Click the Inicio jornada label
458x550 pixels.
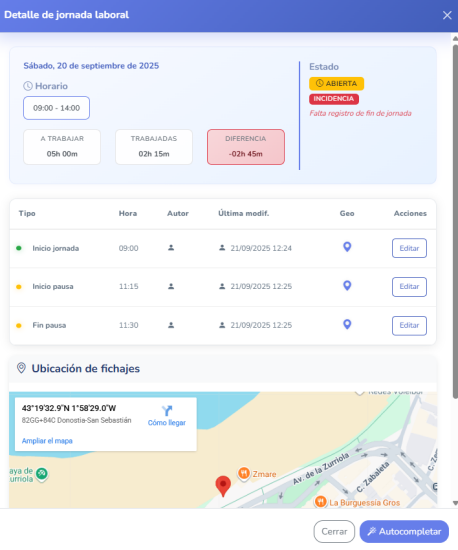click(56, 248)
